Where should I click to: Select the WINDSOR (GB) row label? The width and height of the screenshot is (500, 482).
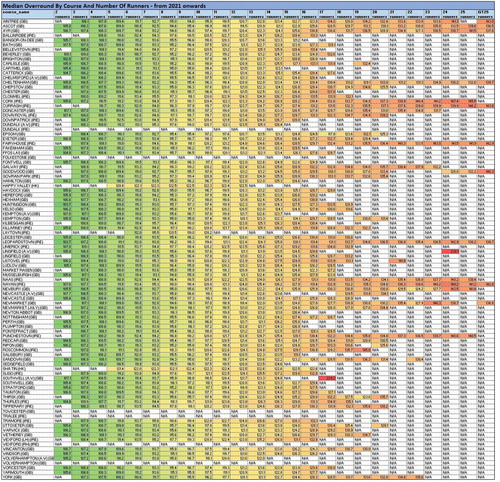tap(15, 454)
